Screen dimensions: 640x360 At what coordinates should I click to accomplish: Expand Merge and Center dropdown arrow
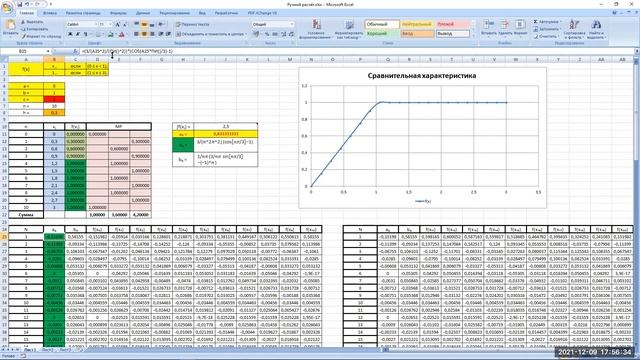click(x=246, y=34)
